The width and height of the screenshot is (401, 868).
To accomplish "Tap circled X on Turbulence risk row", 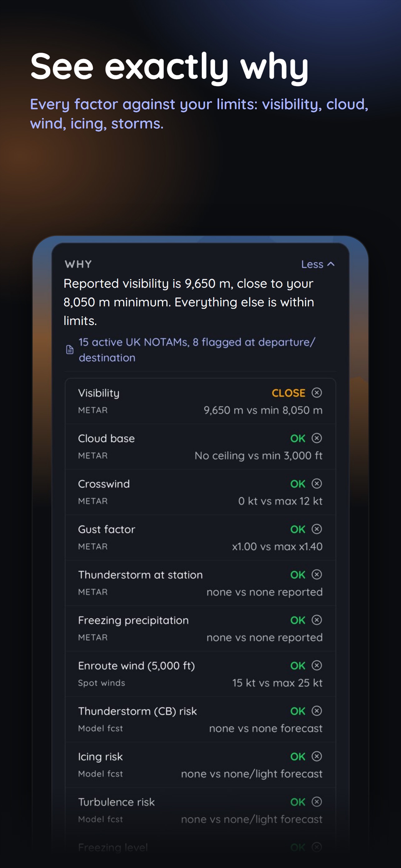I will point(316,802).
